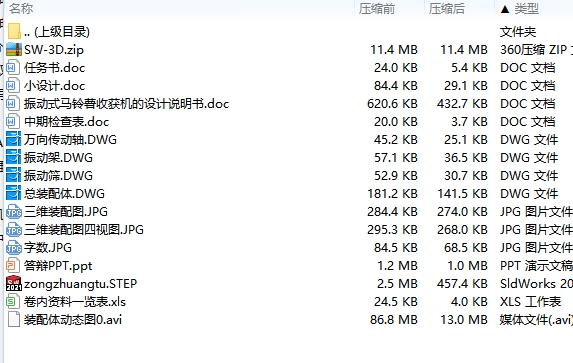Select the SW-3D.zip file name

[54, 50]
